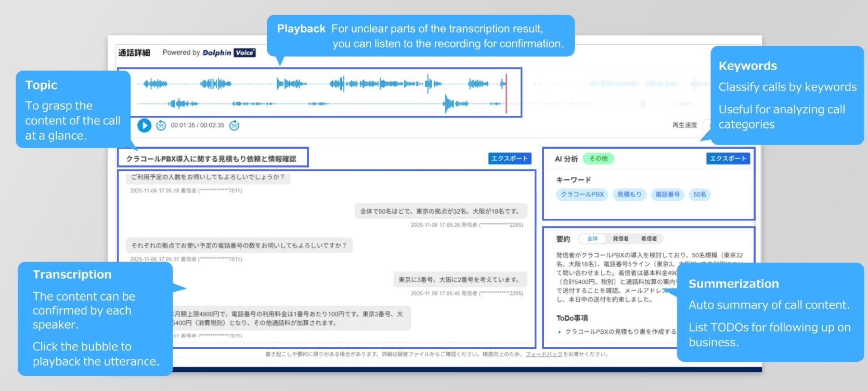
Task: Click the 通話詳細 page heading
Action: (134, 53)
